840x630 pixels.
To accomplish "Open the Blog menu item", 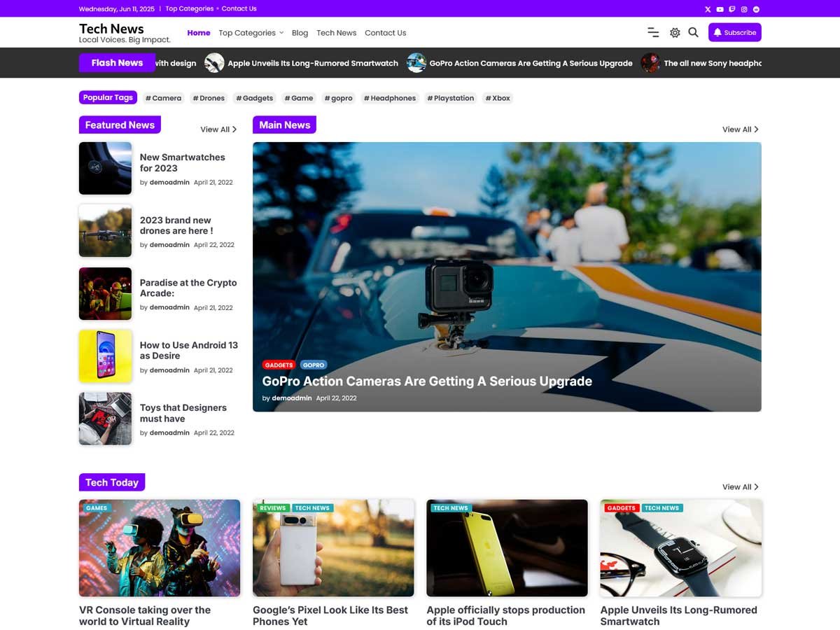I will (x=300, y=33).
